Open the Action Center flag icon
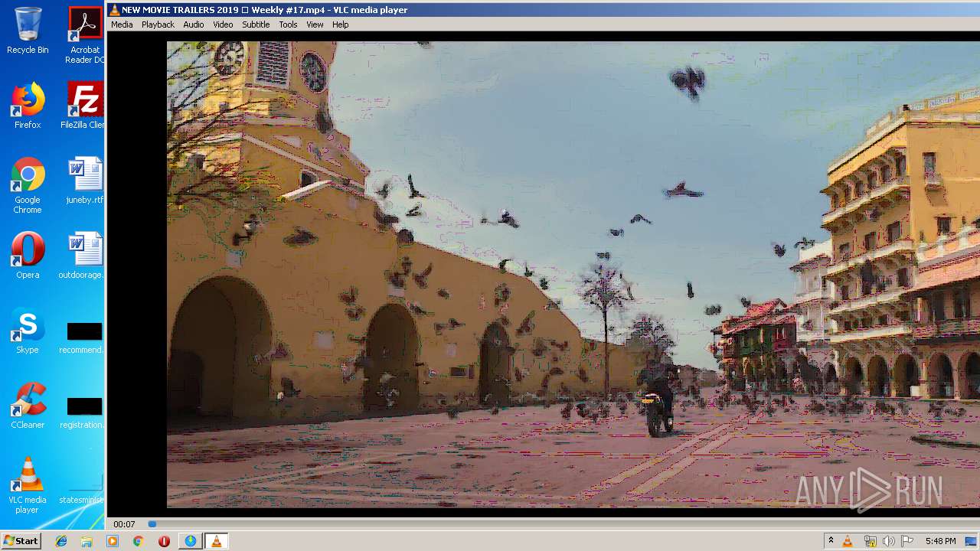Screen dimensions: 980x551 907,541
